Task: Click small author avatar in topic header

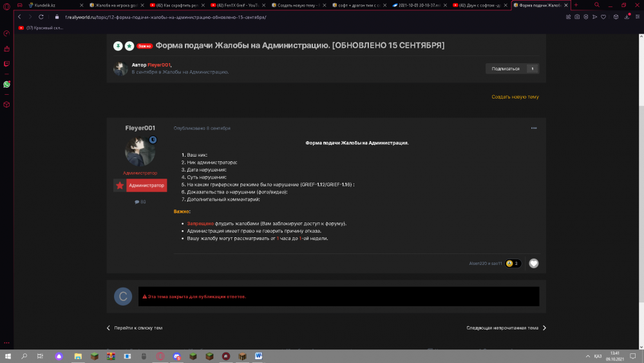Action: [x=121, y=68]
